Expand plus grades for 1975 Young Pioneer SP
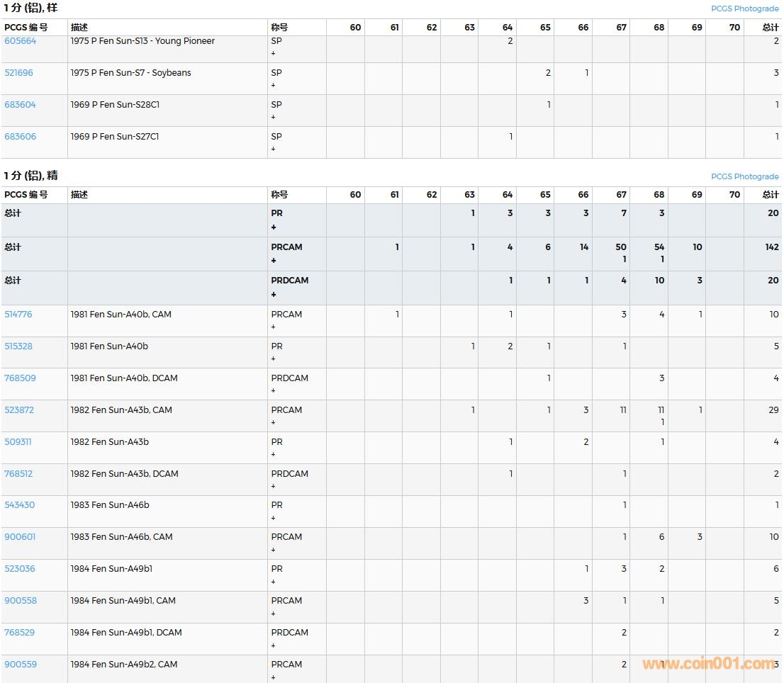 coord(274,54)
